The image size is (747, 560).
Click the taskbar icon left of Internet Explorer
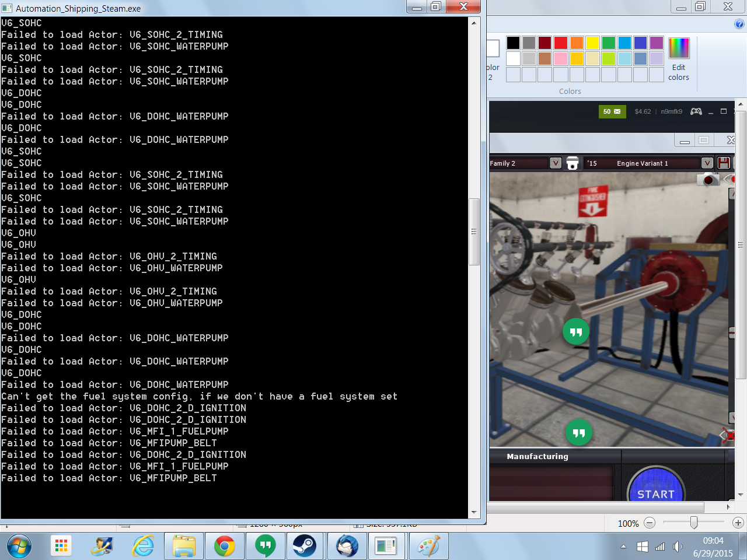click(102, 546)
